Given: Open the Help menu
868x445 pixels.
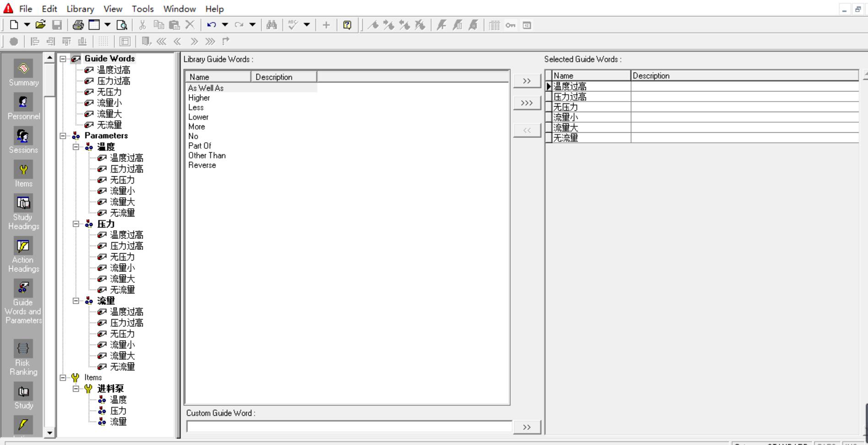Looking at the screenshot, I should (214, 9).
